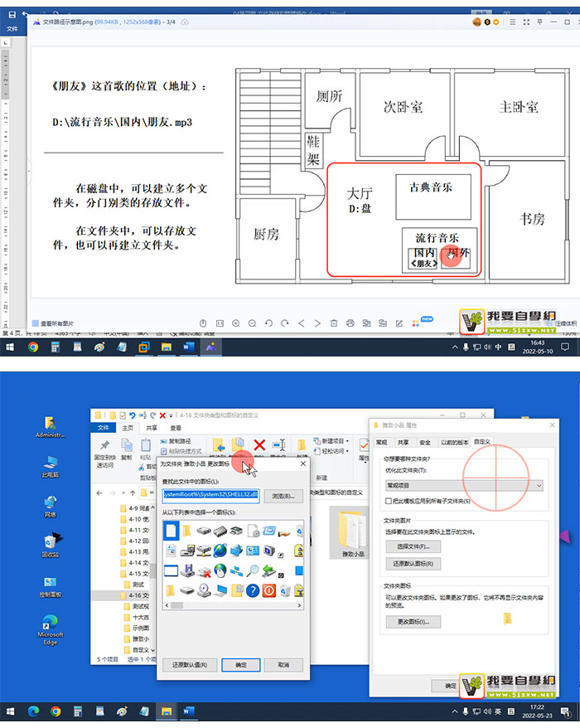Pick the blank document icon in icon list
The height and width of the screenshot is (728, 580).
pyautogui.click(x=171, y=530)
